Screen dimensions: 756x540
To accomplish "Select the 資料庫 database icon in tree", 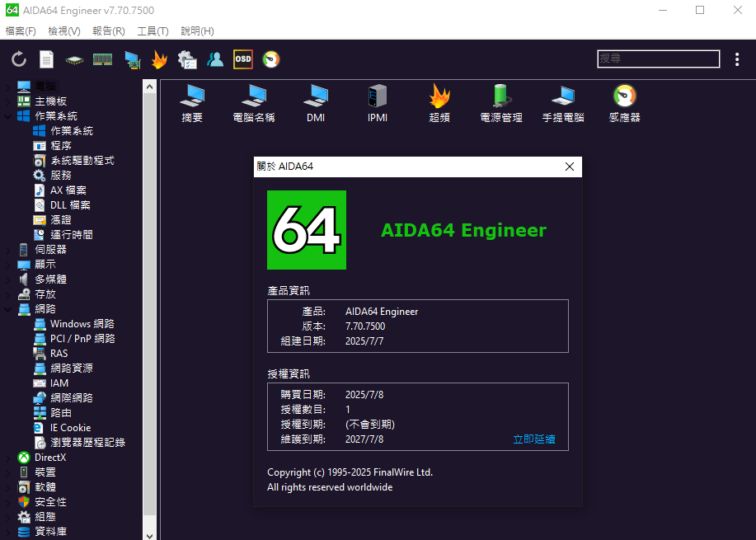I will coord(24,532).
